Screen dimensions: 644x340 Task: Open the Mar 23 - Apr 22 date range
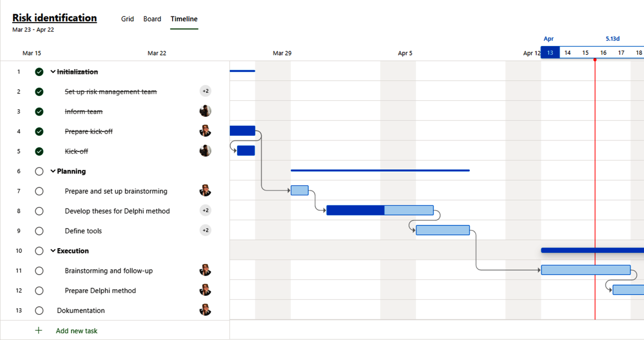[33, 30]
